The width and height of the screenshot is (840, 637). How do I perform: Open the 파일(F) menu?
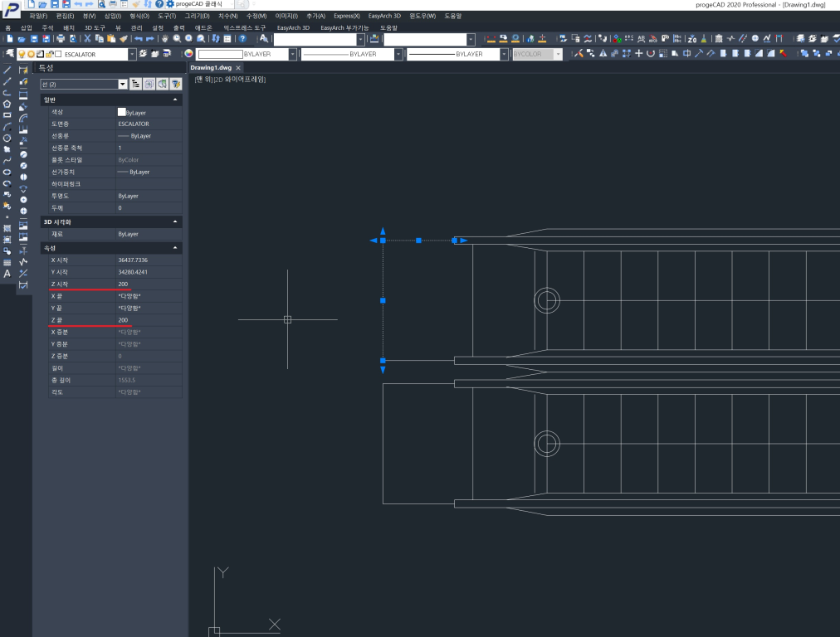point(39,16)
